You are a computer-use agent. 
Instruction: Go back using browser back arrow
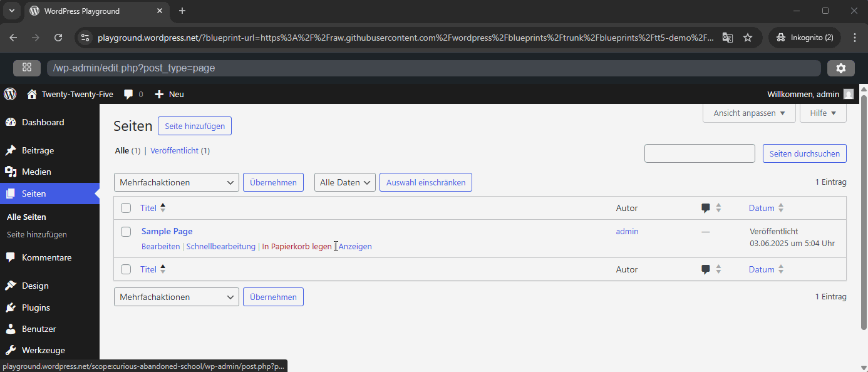point(14,38)
